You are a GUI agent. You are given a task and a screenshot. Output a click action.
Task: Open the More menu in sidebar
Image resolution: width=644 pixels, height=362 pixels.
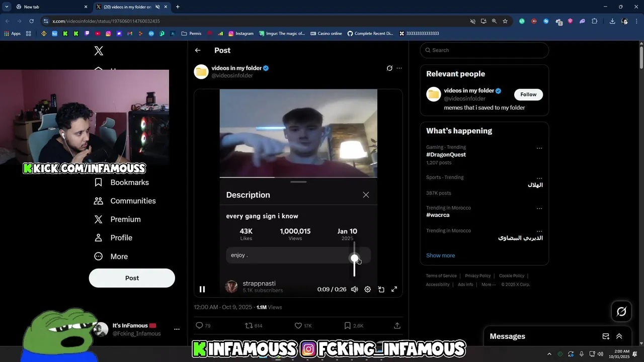click(x=111, y=256)
